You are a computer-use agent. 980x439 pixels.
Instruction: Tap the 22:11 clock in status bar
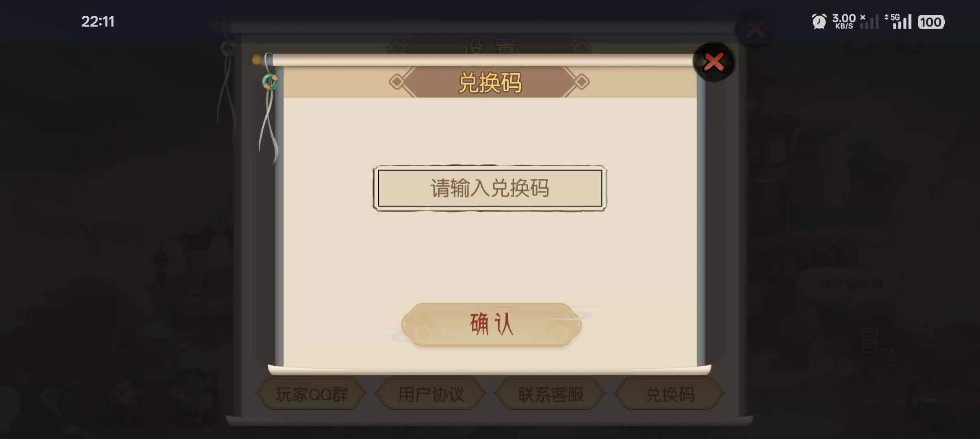pyautogui.click(x=98, y=22)
